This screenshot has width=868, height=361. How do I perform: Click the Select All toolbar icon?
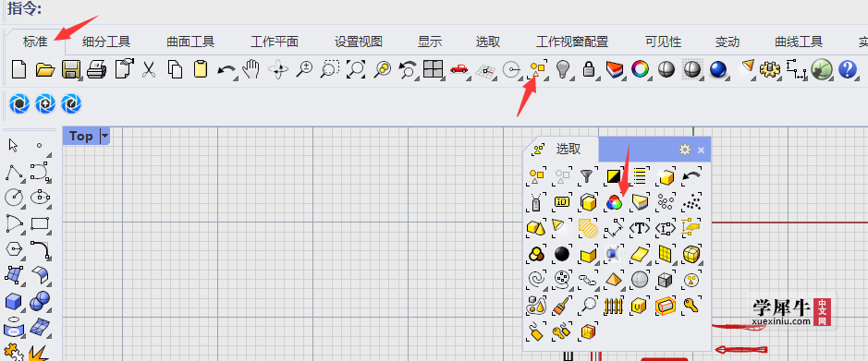tap(537, 70)
